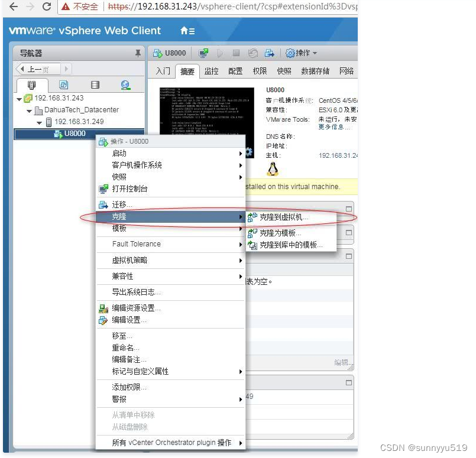Click the power off stop icon
476x458 pixels.
[236, 53]
